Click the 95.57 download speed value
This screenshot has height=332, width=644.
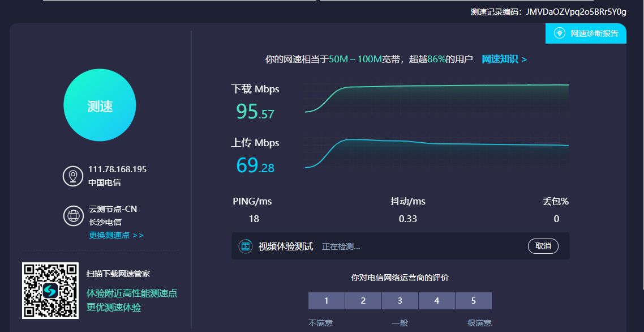[255, 112]
